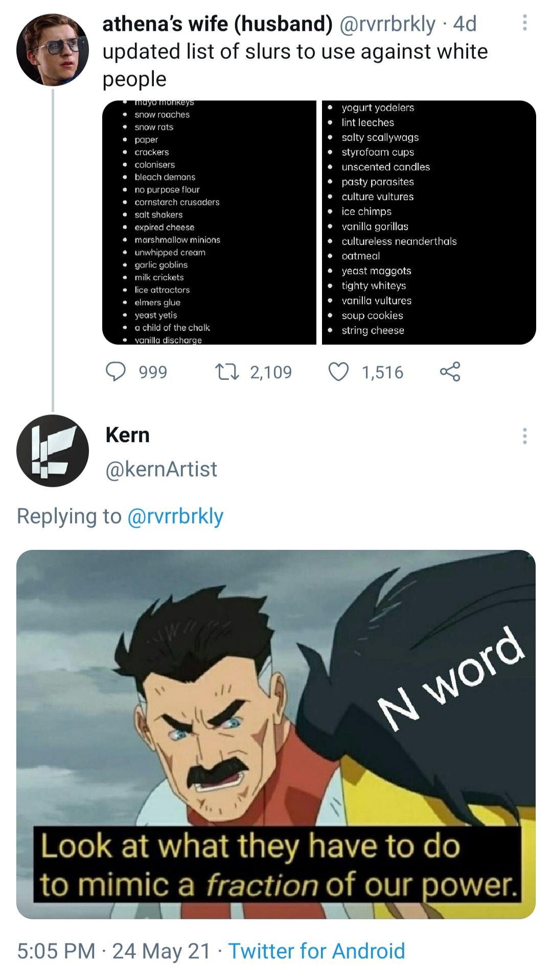
Task: Click the 5:05 PM timestamp
Action: [x=56, y=951]
